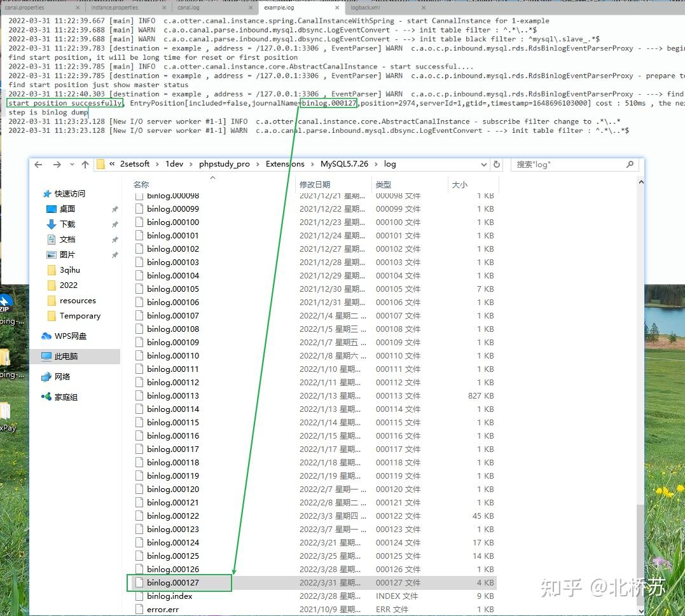Navigate to Extensions breadcrumb
This screenshot has height=616, width=685.
pyautogui.click(x=285, y=164)
